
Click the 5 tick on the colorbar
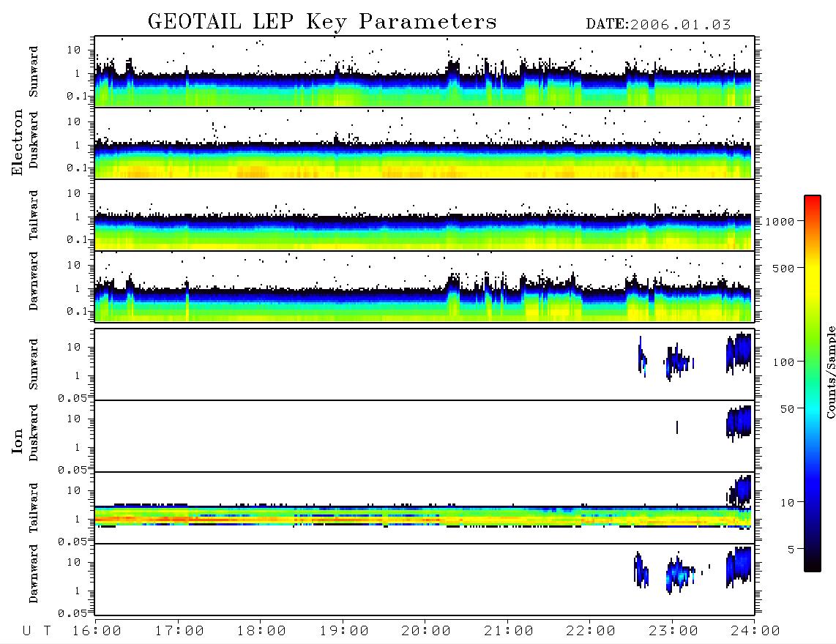coord(791,549)
